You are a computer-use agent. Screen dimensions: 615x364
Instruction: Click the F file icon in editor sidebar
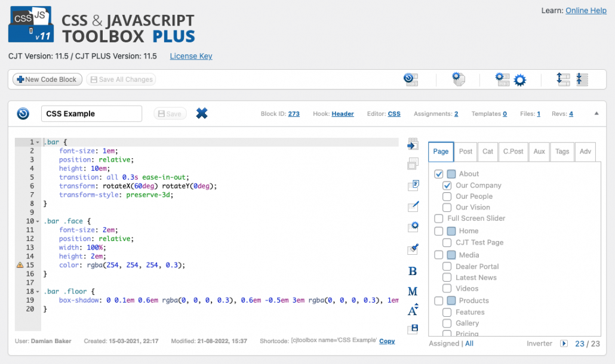point(413,185)
